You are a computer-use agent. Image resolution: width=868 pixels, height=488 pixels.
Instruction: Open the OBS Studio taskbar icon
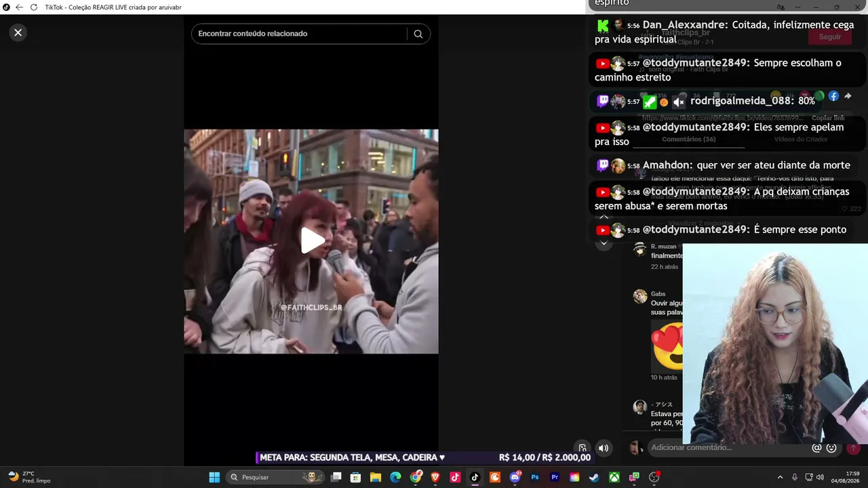[654, 477]
